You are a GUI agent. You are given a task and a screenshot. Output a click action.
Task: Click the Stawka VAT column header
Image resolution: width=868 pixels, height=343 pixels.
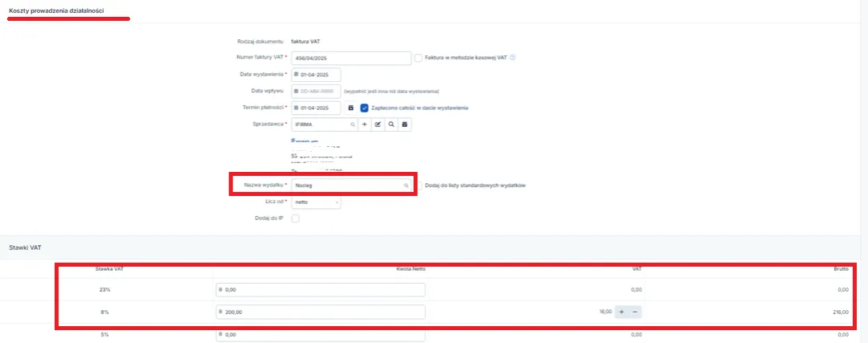pos(109,269)
